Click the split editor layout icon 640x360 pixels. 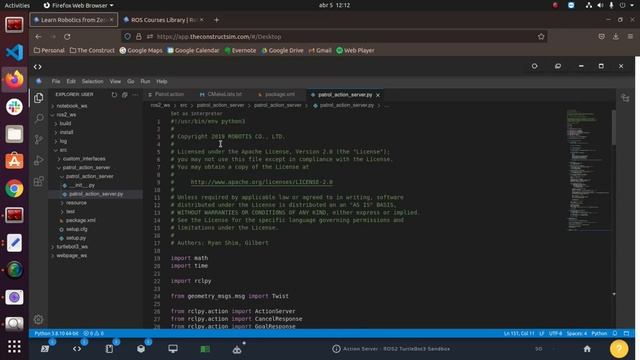pyautogui.click(x=625, y=98)
